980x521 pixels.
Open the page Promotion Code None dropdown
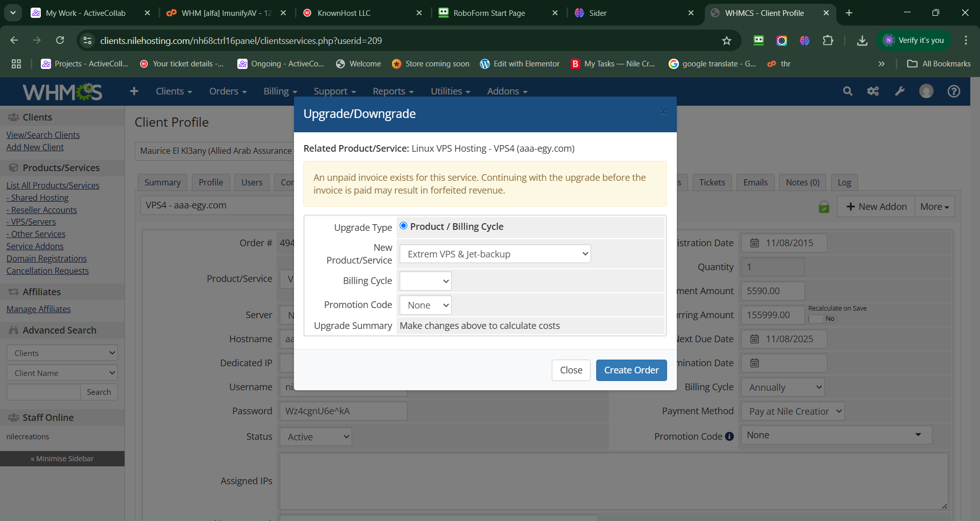(837, 435)
